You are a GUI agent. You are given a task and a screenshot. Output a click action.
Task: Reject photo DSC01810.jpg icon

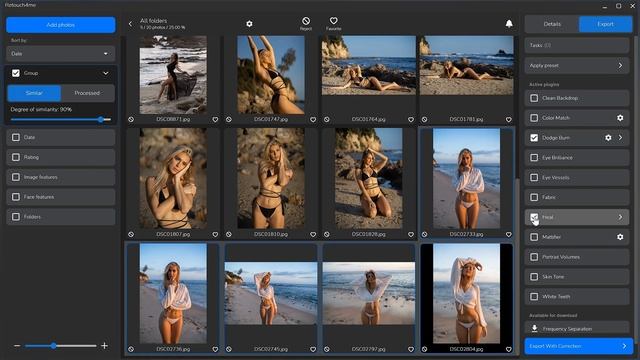[x=229, y=235]
